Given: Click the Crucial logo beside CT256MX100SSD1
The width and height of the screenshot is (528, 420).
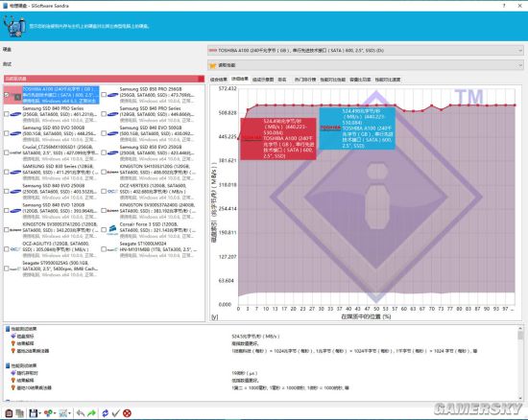Looking at the screenshot, I should [15, 152].
